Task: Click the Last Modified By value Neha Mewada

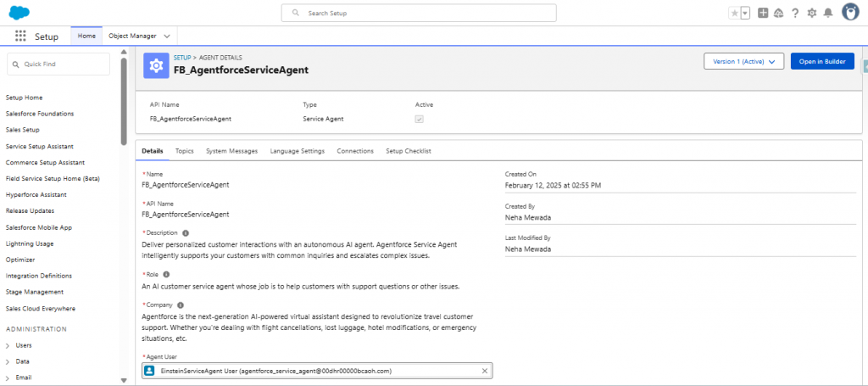Action: click(x=527, y=249)
